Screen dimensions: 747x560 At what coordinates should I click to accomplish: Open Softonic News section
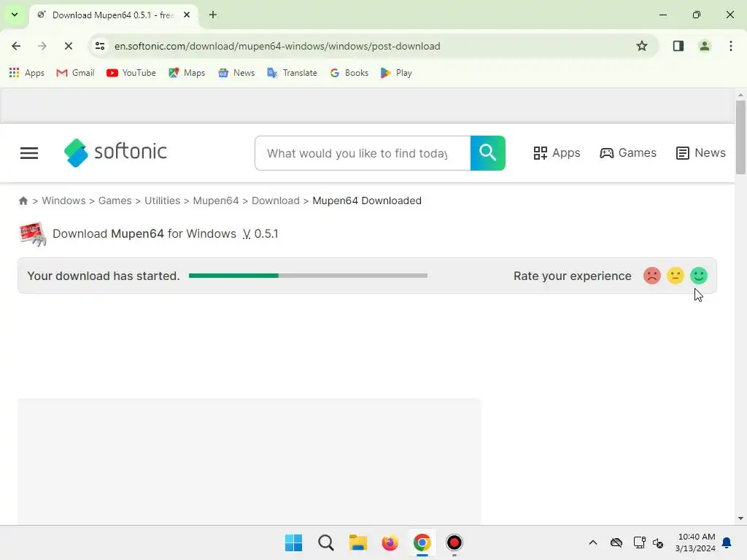pyautogui.click(x=700, y=153)
